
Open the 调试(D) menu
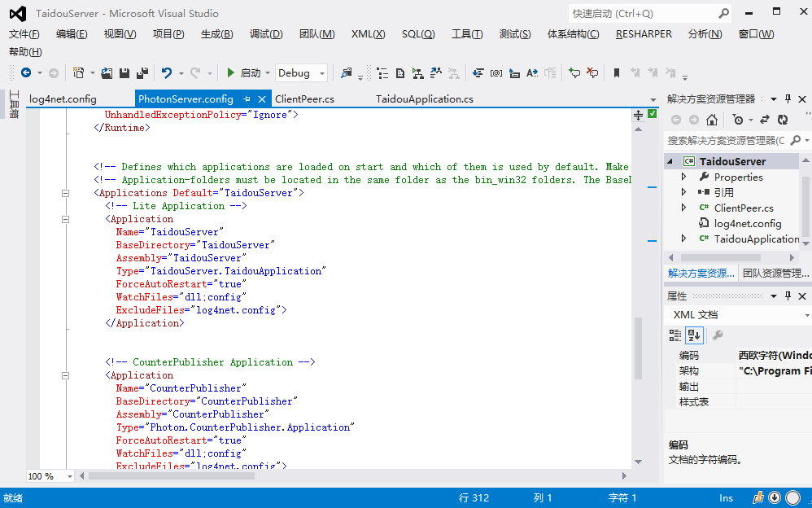click(x=266, y=34)
